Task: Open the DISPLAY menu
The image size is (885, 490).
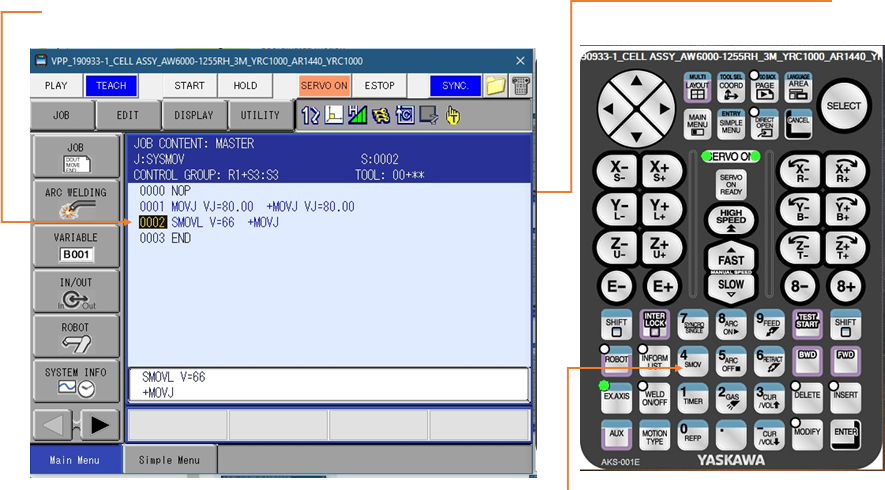Action: click(x=194, y=115)
